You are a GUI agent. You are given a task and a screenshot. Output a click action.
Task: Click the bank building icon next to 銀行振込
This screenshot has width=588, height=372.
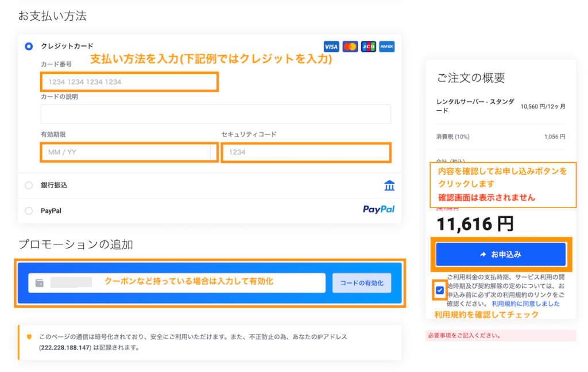tap(389, 185)
